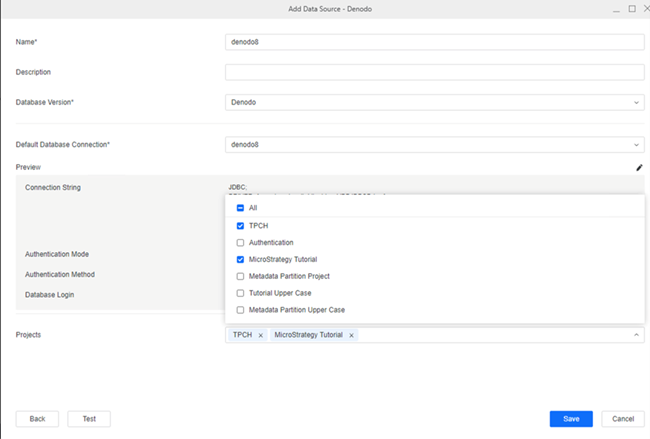Enable the Authentication project checkbox
The height and width of the screenshot is (439, 650).
tap(240, 243)
